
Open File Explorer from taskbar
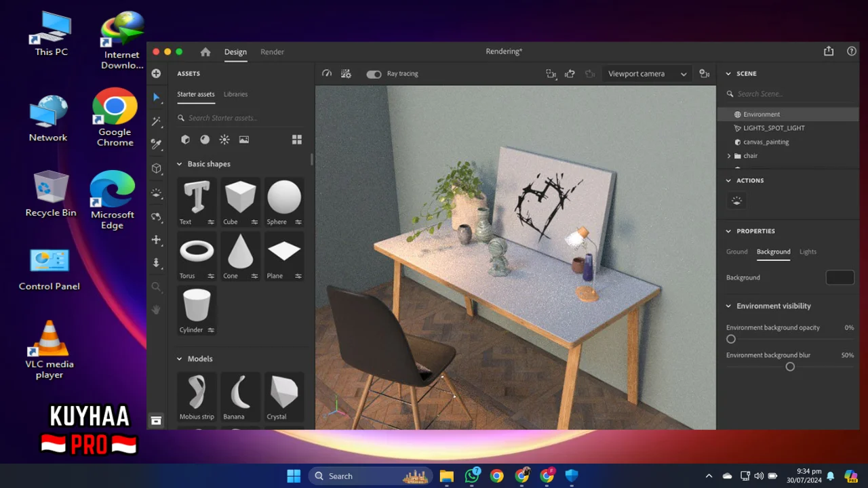click(x=446, y=476)
